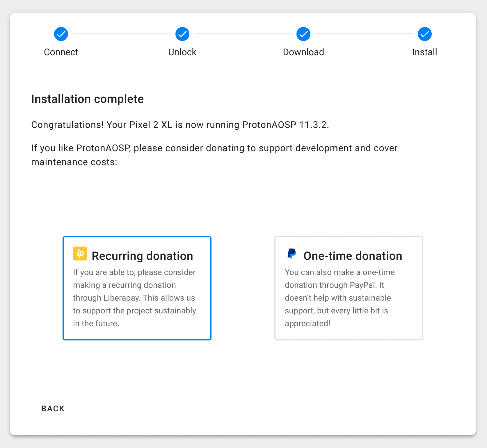
Task: Click the Unlock step checkmark icon
Action: [x=182, y=34]
